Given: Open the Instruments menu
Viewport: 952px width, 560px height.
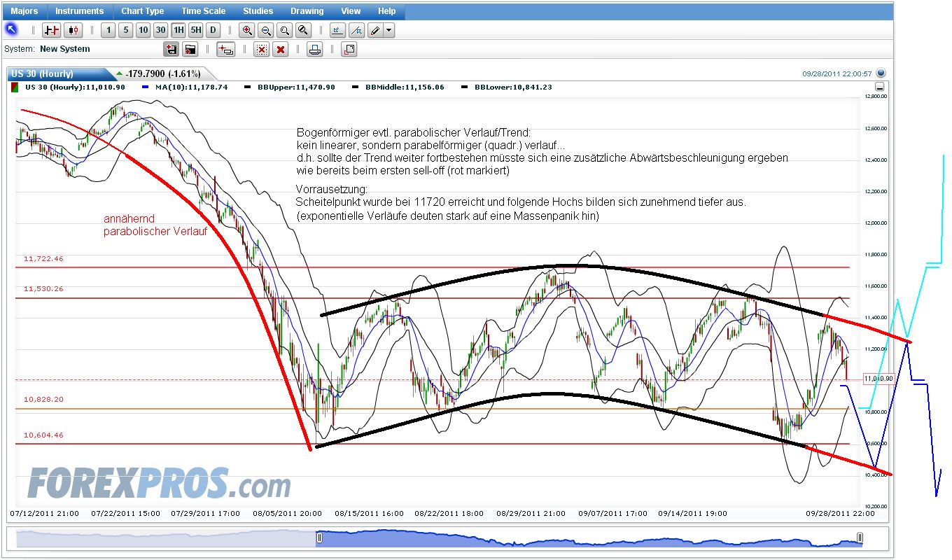Looking at the screenshot, I should pyautogui.click(x=79, y=10).
